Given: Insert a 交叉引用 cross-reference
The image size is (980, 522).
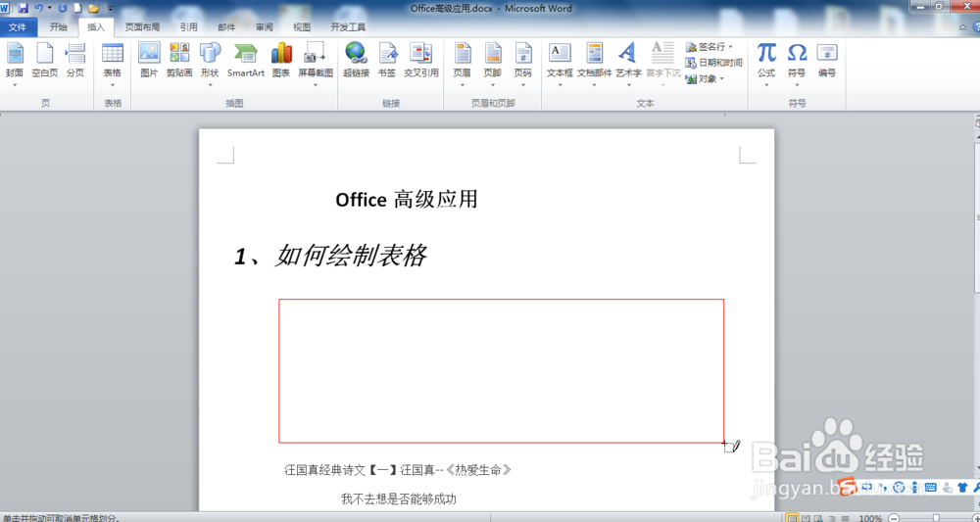Looking at the screenshot, I should coord(420,61).
